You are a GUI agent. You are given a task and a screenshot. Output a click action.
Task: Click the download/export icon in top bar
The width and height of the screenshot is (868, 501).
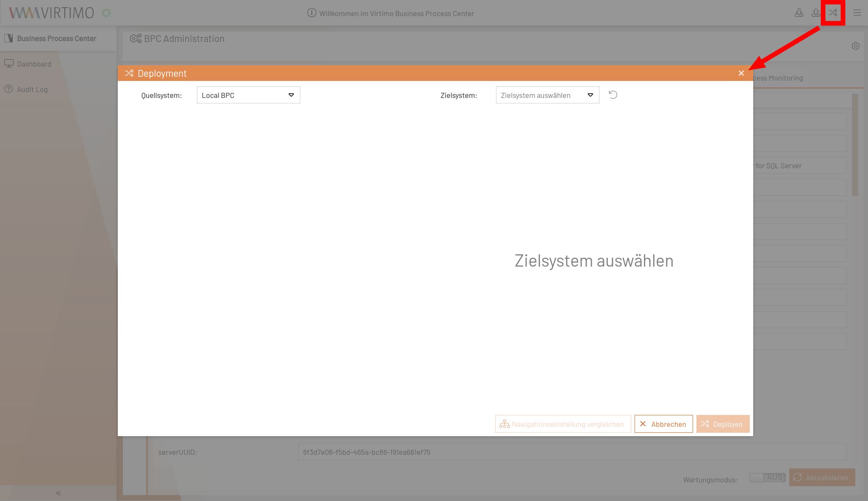(799, 13)
